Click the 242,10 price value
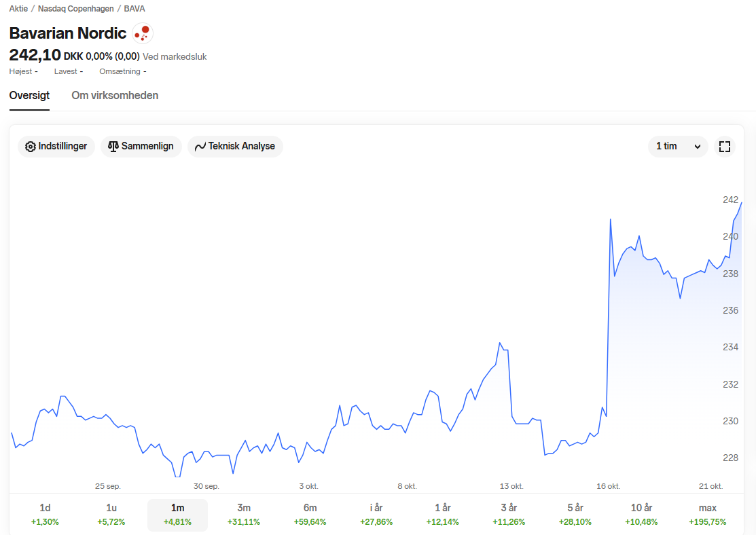 pos(35,55)
